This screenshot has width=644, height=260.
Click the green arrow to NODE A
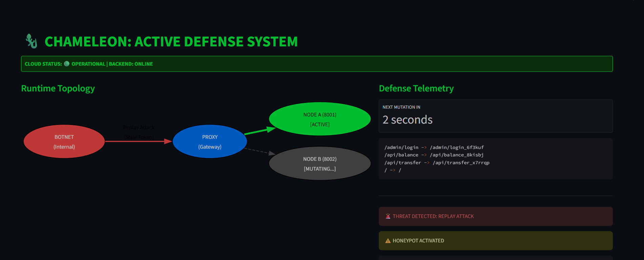coord(260,131)
